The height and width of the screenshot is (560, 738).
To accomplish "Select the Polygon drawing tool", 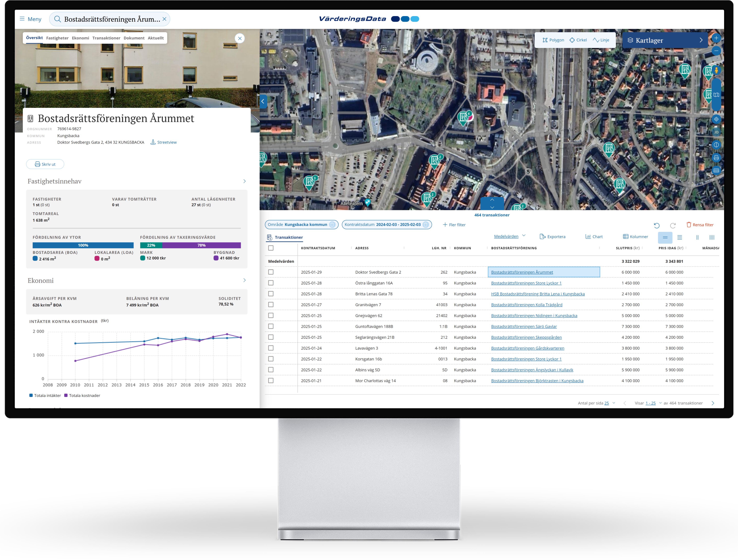I will [553, 40].
